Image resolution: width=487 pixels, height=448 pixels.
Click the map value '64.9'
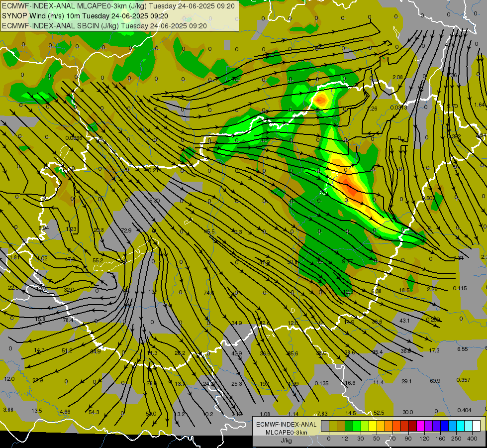point(96,351)
